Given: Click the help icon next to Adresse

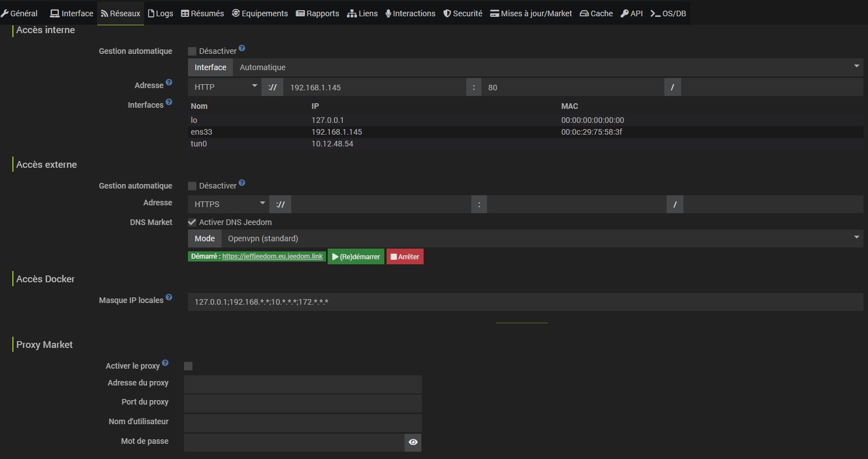Looking at the screenshot, I should [x=169, y=82].
